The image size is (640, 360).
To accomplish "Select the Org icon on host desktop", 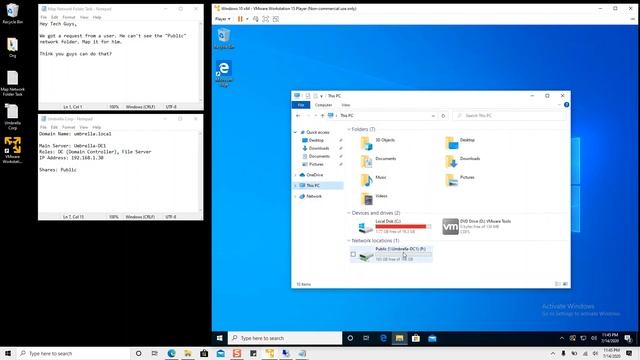I will (x=13, y=47).
